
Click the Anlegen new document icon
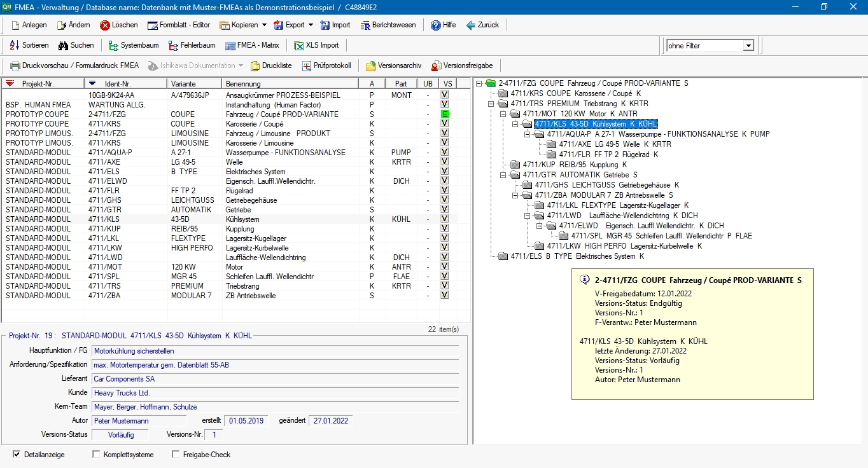[x=15, y=25]
